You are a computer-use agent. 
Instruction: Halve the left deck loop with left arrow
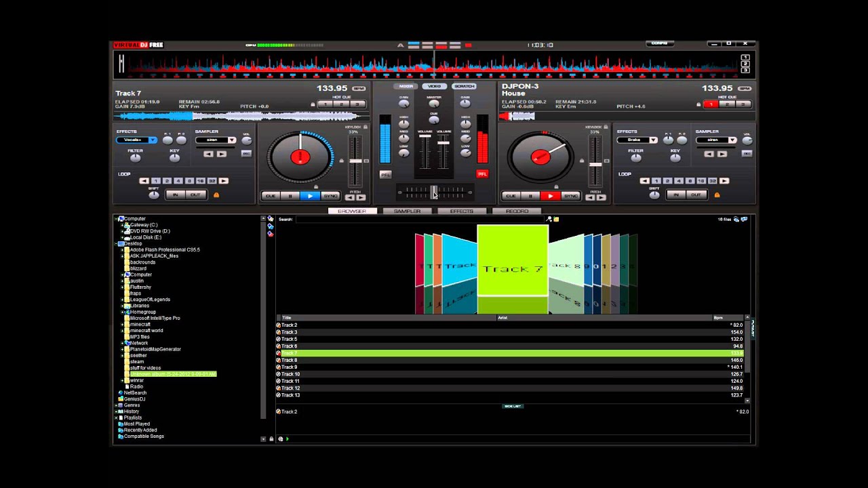tap(144, 181)
